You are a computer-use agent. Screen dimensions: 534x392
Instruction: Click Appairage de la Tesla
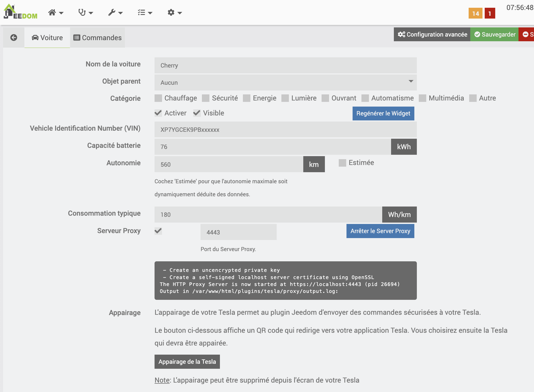pos(187,362)
